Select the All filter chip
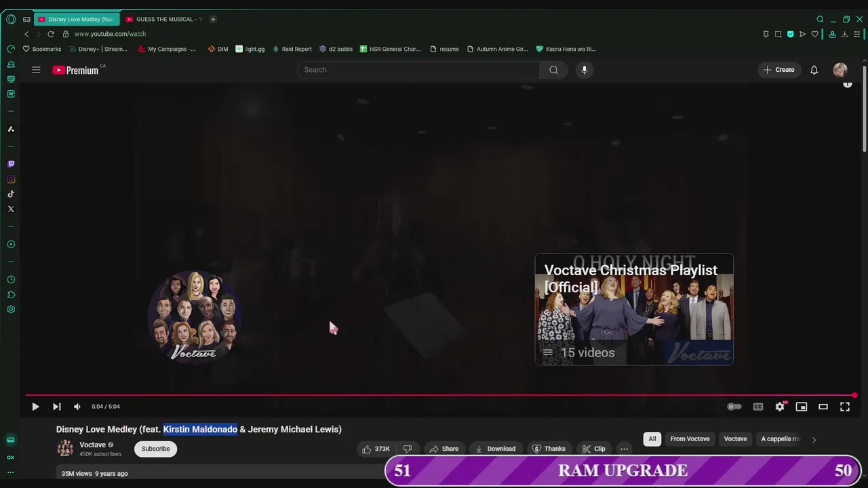This screenshot has width=868, height=488. click(x=652, y=439)
